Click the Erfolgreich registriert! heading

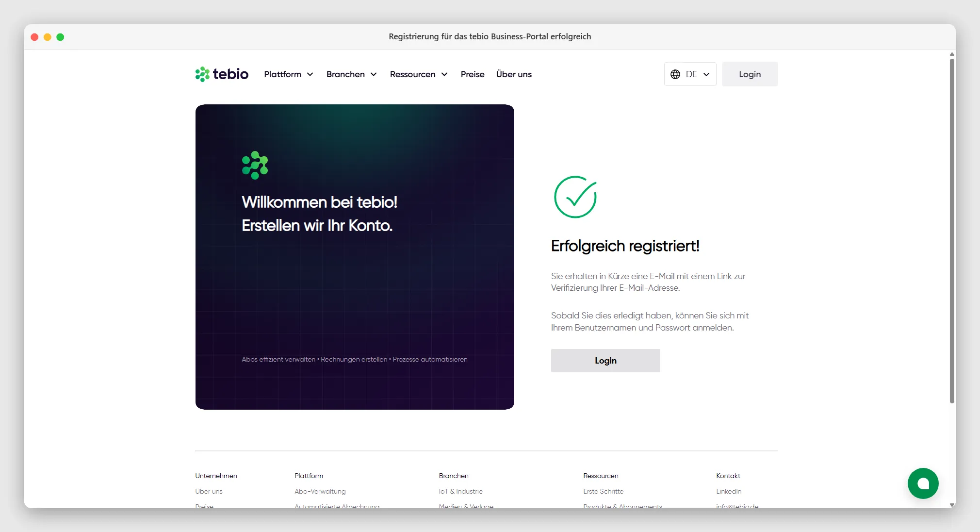point(625,246)
